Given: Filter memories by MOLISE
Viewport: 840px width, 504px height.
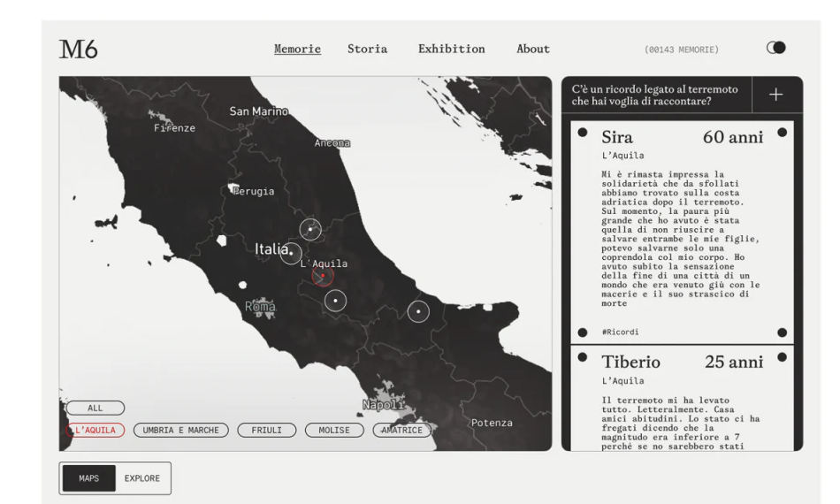Looking at the screenshot, I should [334, 430].
